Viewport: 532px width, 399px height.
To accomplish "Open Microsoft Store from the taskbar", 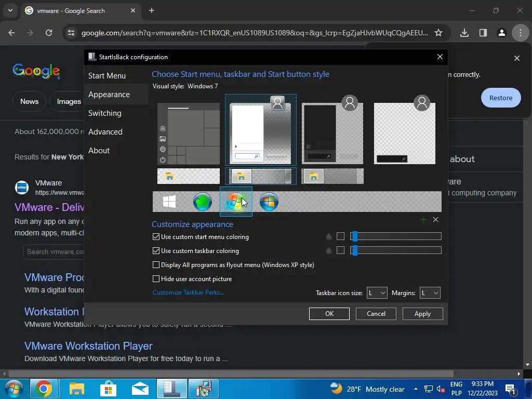I will coord(108,389).
